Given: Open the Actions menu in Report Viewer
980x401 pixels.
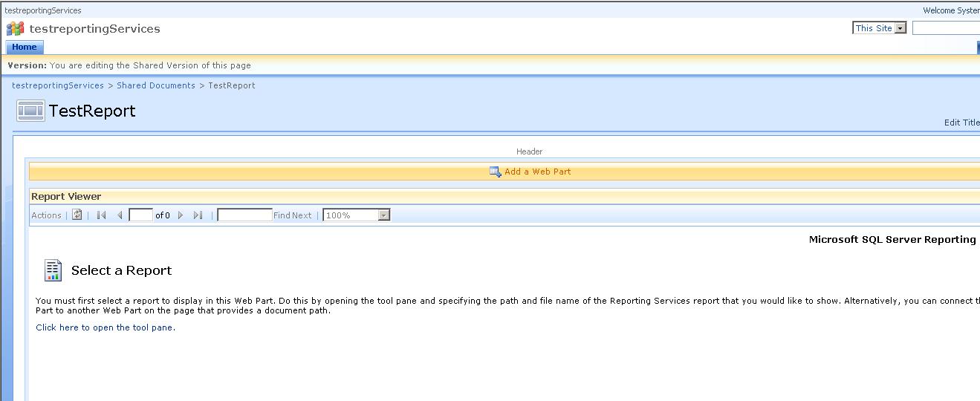Looking at the screenshot, I should tap(46, 215).
